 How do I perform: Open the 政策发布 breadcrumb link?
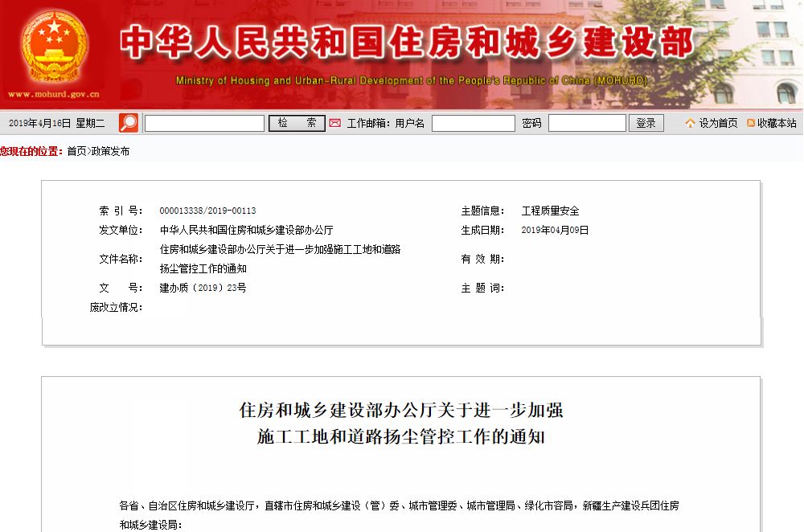[110, 151]
